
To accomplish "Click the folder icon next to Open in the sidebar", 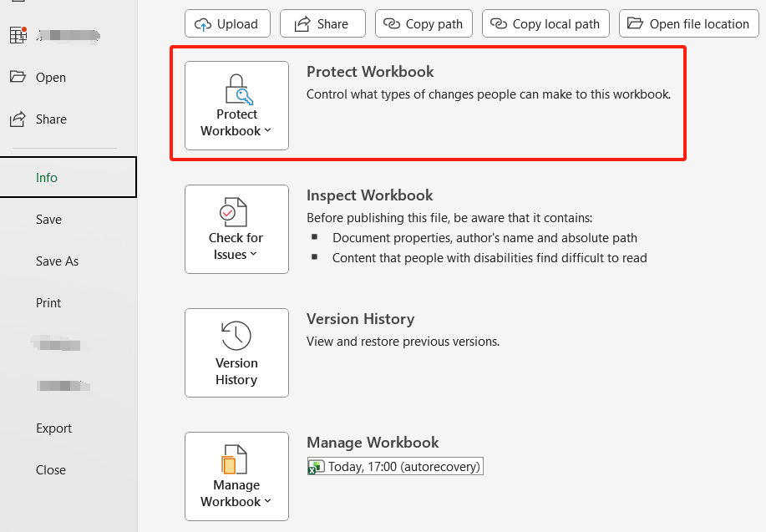I will [18, 77].
